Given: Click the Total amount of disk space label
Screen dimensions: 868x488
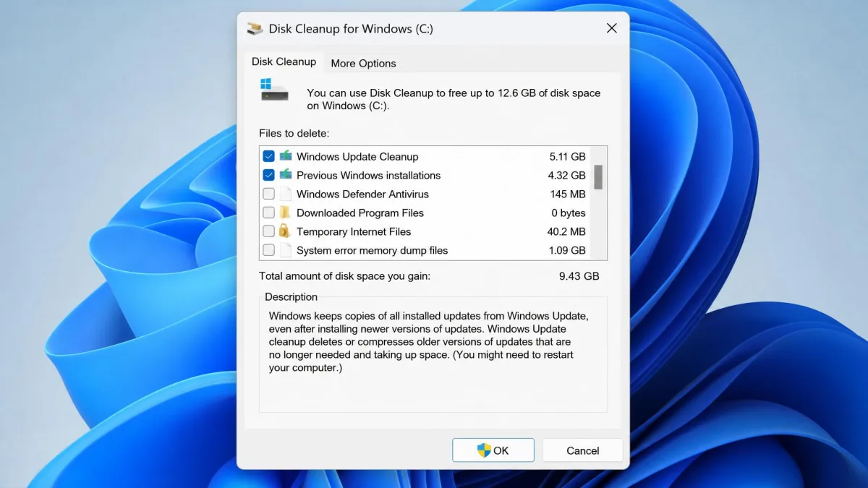Looking at the screenshot, I should [x=344, y=276].
